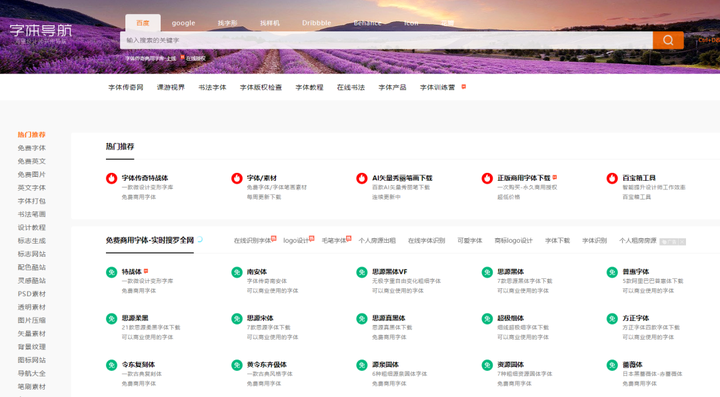Open the 字体产品 navigation link
Viewport: 720px width, 397px height.
[x=392, y=87]
